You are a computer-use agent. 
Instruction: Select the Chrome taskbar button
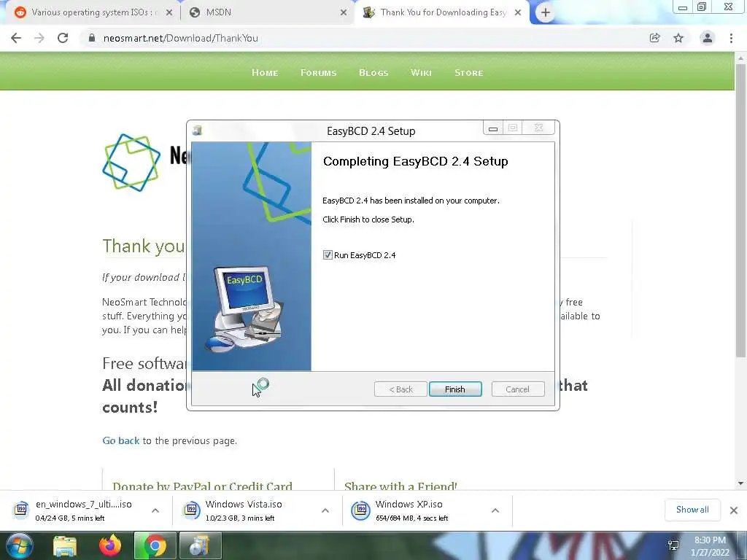pyautogui.click(x=155, y=545)
